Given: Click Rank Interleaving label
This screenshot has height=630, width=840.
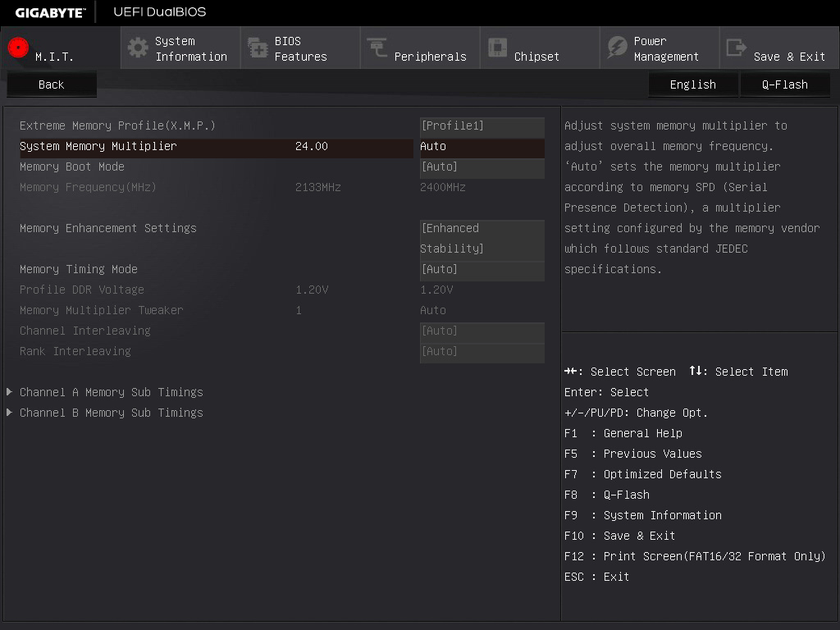Looking at the screenshot, I should point(75,351).
